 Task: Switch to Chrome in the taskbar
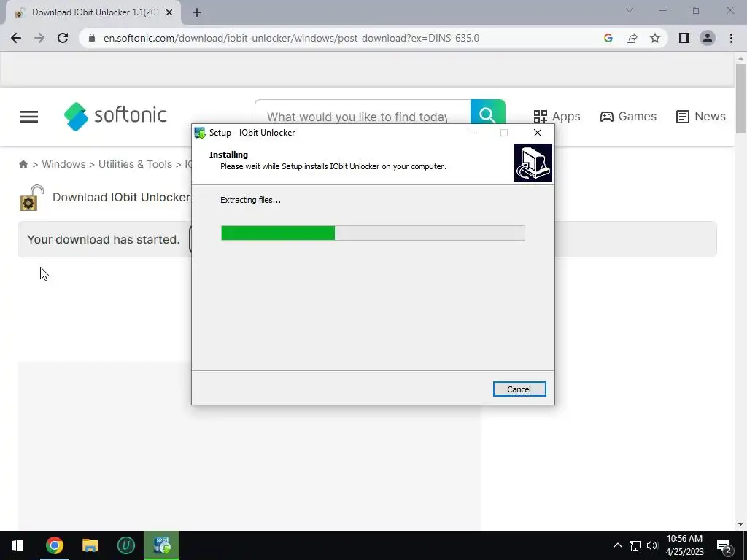pos(54,545)
